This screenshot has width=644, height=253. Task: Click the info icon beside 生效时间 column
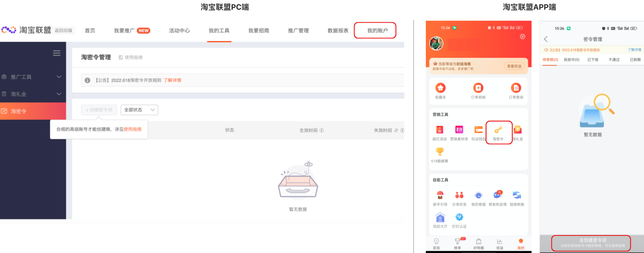(x=322, y=130)
